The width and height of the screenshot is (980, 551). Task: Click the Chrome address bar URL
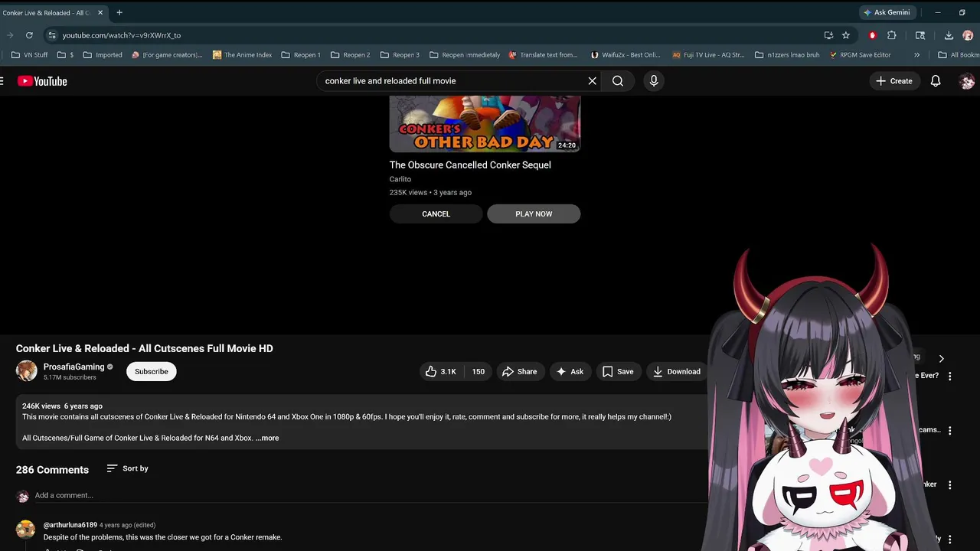tap(122, 35)
